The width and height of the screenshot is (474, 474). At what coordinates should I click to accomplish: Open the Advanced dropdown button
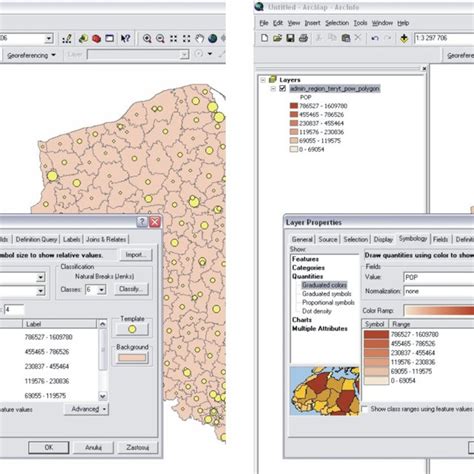(x=87, y=409)
